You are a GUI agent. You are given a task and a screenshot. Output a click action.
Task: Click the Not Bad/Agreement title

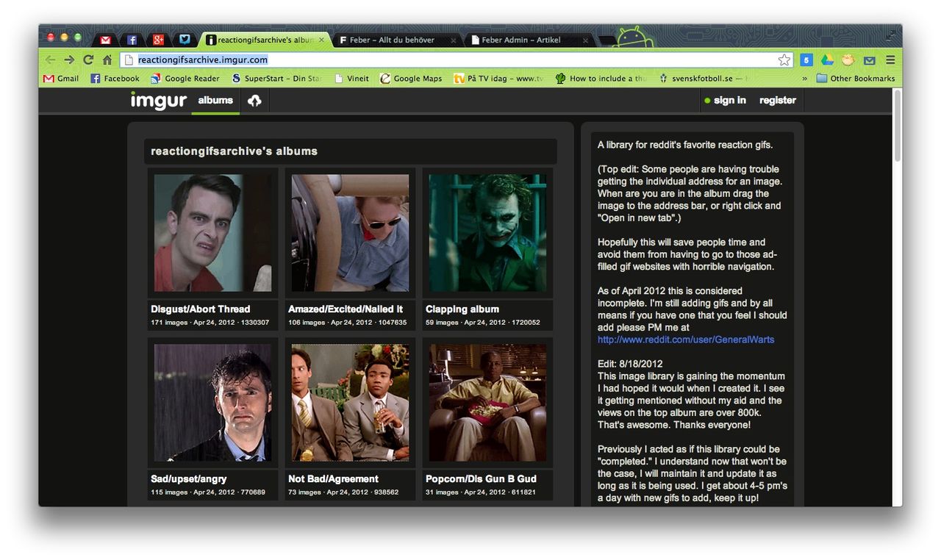click(333, 479)
